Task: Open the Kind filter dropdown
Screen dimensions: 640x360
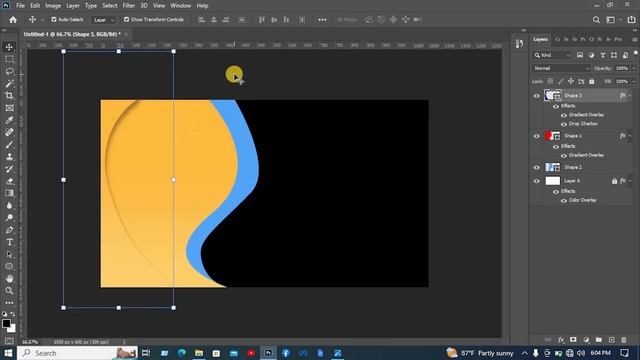Action: click(552, 55)
